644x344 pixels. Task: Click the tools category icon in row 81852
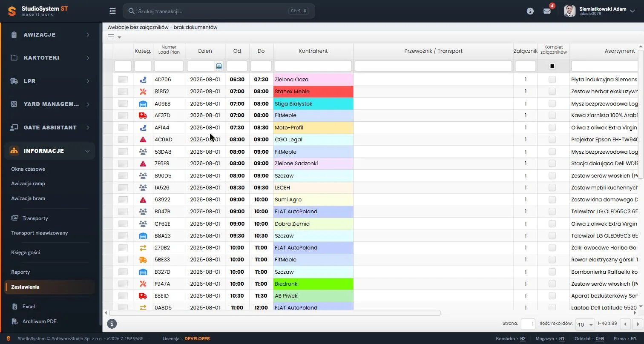[x=143, y=92]
